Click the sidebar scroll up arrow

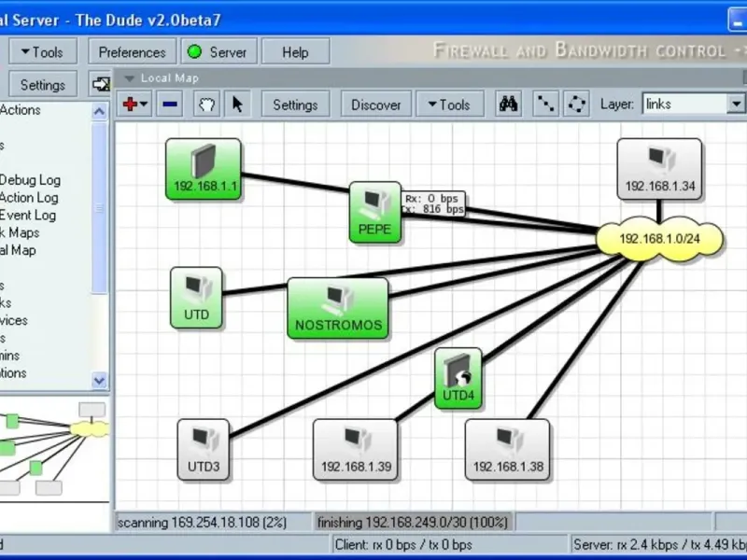click(x=99, y=112)
